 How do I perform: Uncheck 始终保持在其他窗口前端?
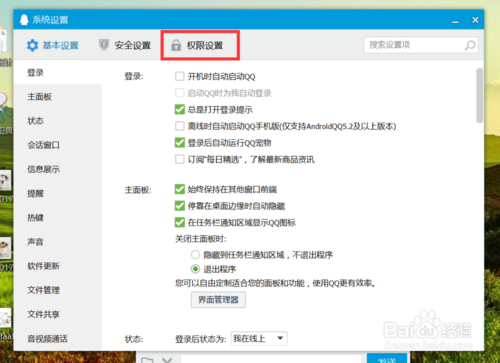coord(180,189)
